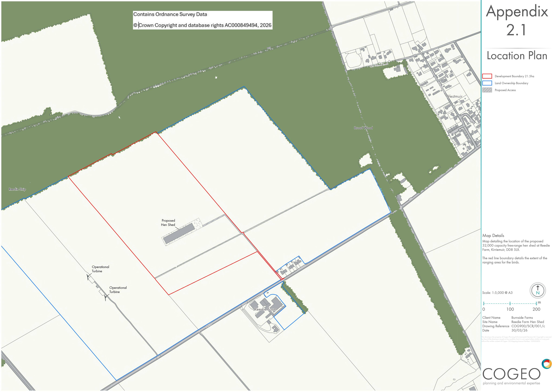Screen dimensions: 554x392
Task: Click 'Land Ownership Boundary' legend text
Action: [x=512, y=83]
